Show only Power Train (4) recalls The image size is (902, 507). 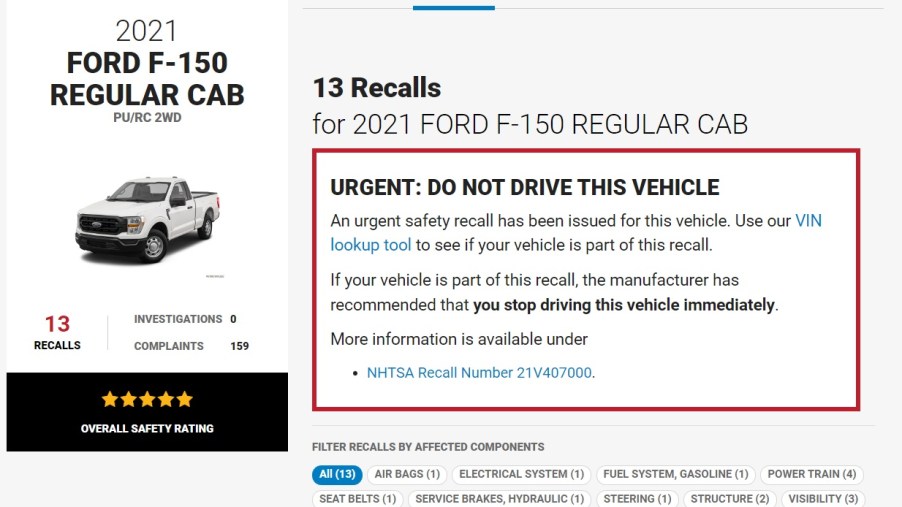coord(811,474)
